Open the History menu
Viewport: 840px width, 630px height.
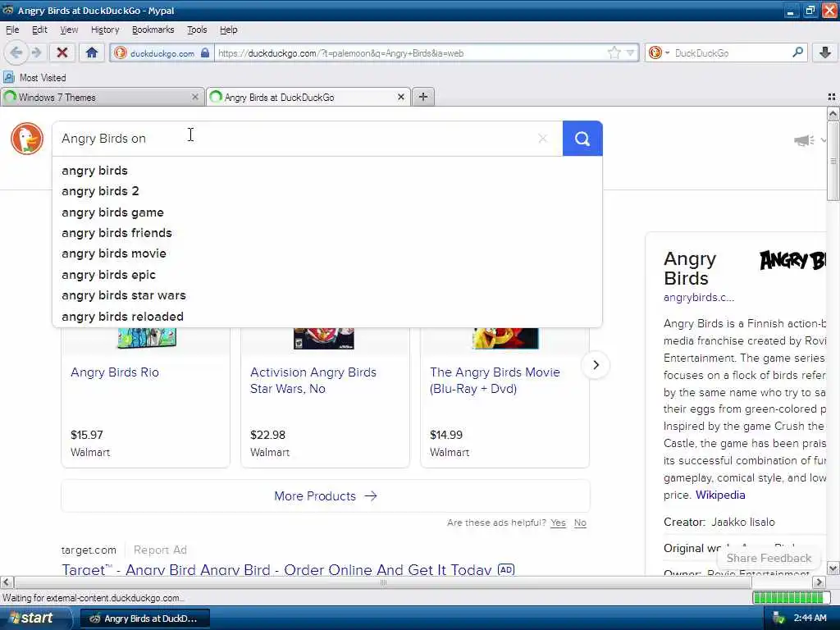(x=105, y=30)
